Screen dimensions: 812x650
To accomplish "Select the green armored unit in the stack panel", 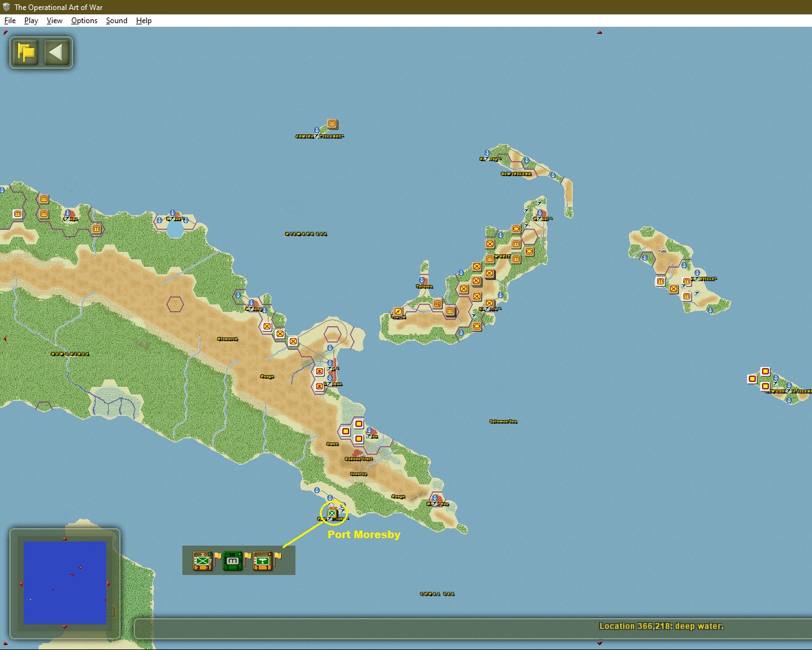I will [232, 561].
